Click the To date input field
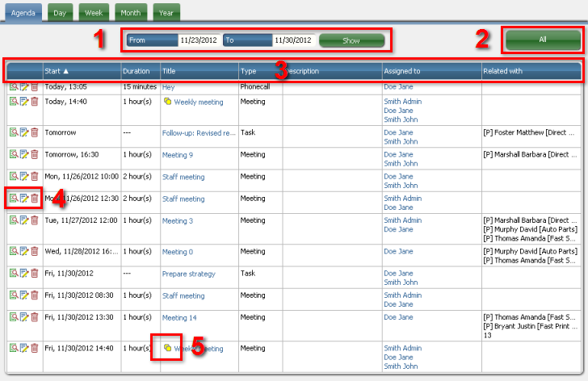The image size is (588, 381). pyautogui.click(x=292, y=40)
